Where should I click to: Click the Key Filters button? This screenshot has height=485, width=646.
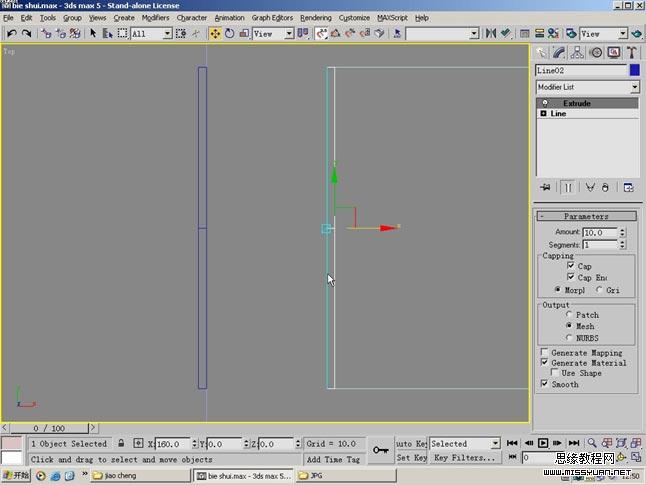tap(465, 458)
